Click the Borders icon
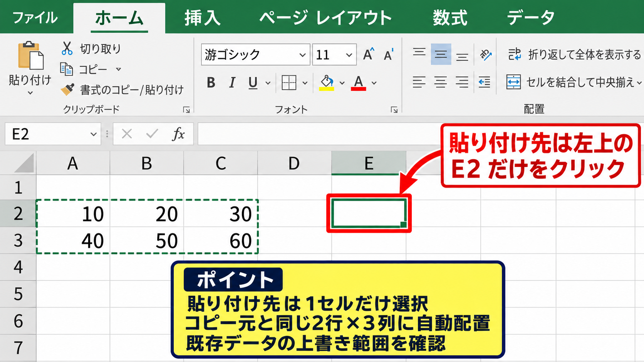This screenshot has width=644, height=362. 289,82
